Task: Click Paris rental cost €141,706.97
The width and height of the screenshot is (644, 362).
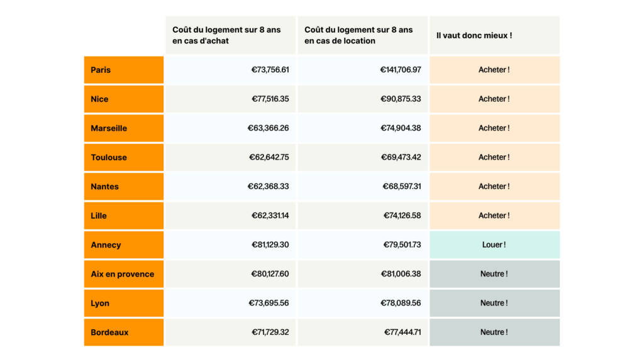Action: click(x=401, y=70)
